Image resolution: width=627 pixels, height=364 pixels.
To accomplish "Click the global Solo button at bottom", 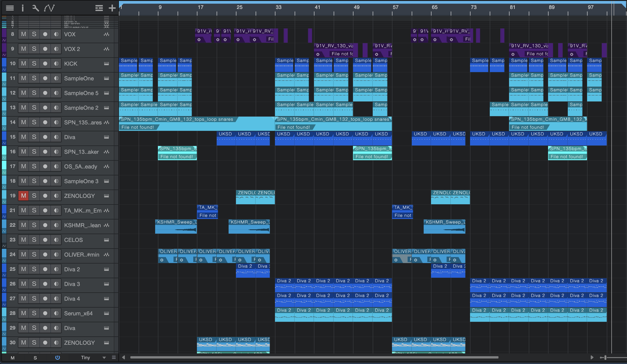I will (35, 358).
